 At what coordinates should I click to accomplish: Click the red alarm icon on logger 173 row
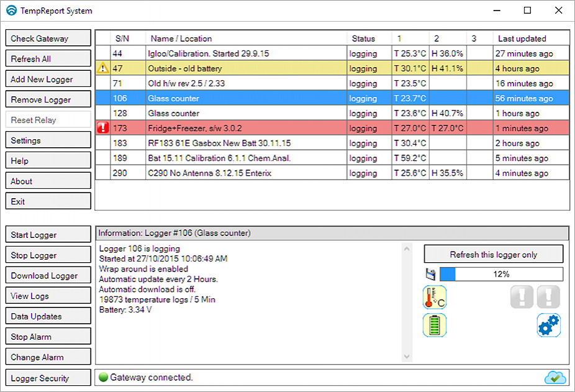(x=103, y=128)
